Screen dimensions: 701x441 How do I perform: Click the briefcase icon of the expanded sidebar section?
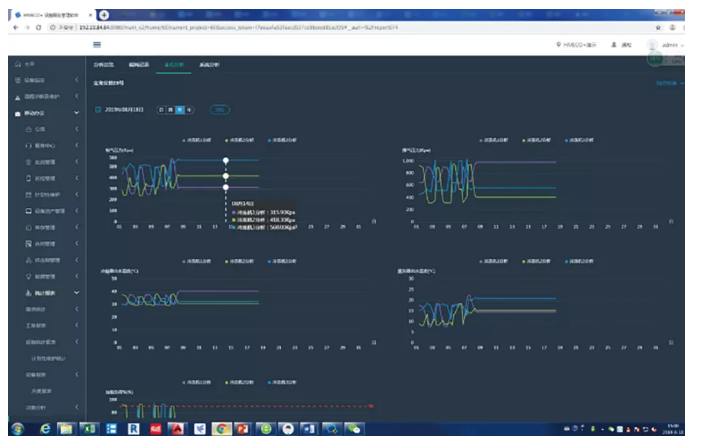[18, 114]
